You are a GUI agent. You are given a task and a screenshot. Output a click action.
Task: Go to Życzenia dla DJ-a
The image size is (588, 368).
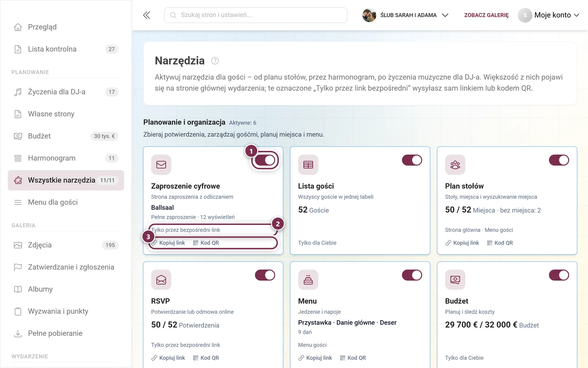(66, 92)
